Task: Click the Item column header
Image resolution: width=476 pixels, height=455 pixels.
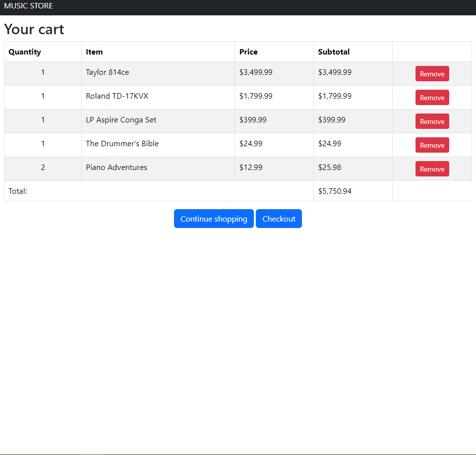Action: (x=94, y=52)
